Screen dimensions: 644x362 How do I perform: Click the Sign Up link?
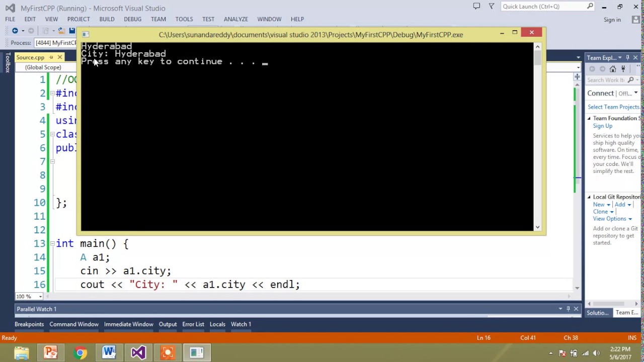602,126
